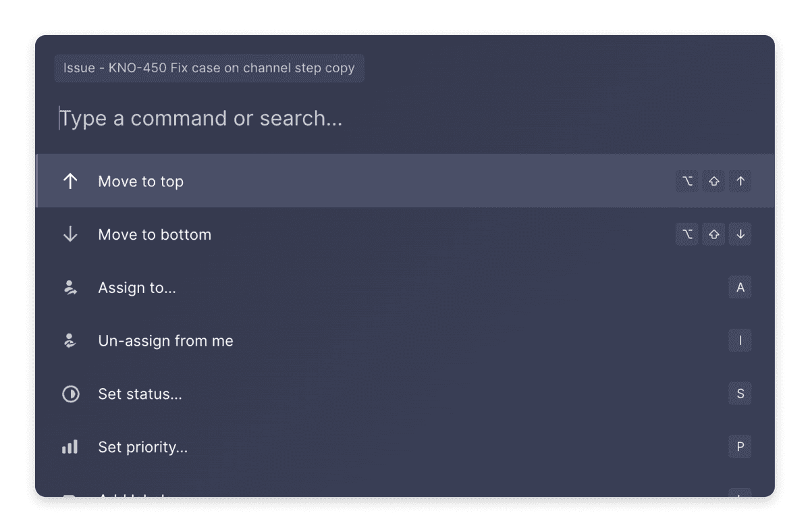Screen dimensions: 810x532
Task: Choose Un-assign from me command
Action: pos(165,340)
